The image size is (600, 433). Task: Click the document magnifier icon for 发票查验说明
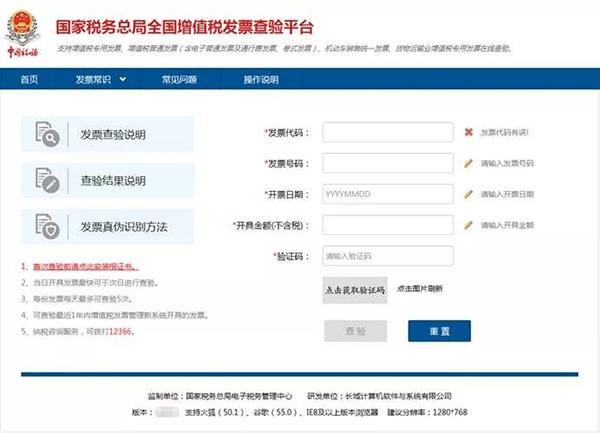pyautogui.click(x=47, y=134)
